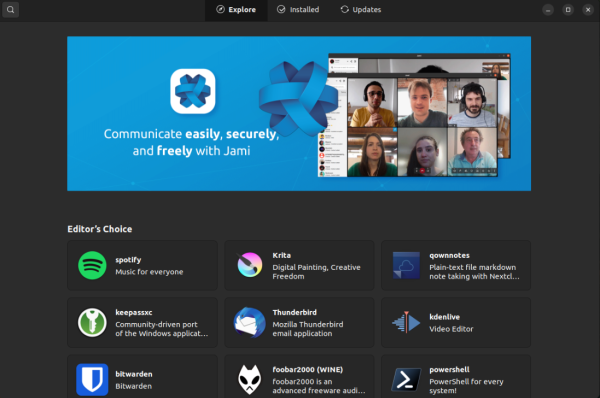Click the Krita paintbrush icon

249,265
